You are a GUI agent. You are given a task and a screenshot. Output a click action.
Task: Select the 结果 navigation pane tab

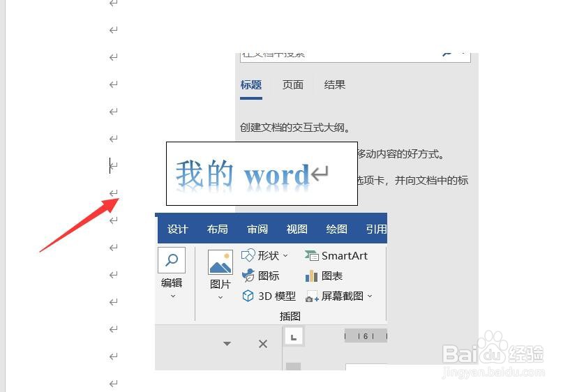334,85
